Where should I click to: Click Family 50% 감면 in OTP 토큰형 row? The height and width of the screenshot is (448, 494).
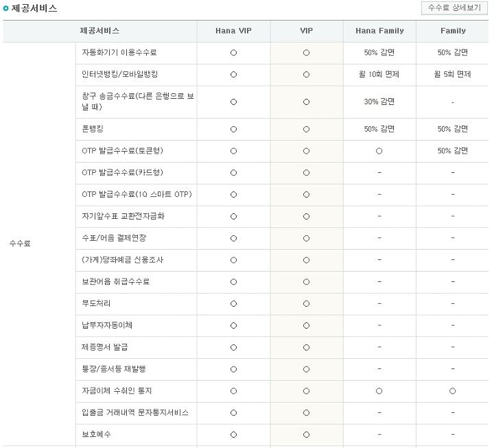[x=452, y=151]
